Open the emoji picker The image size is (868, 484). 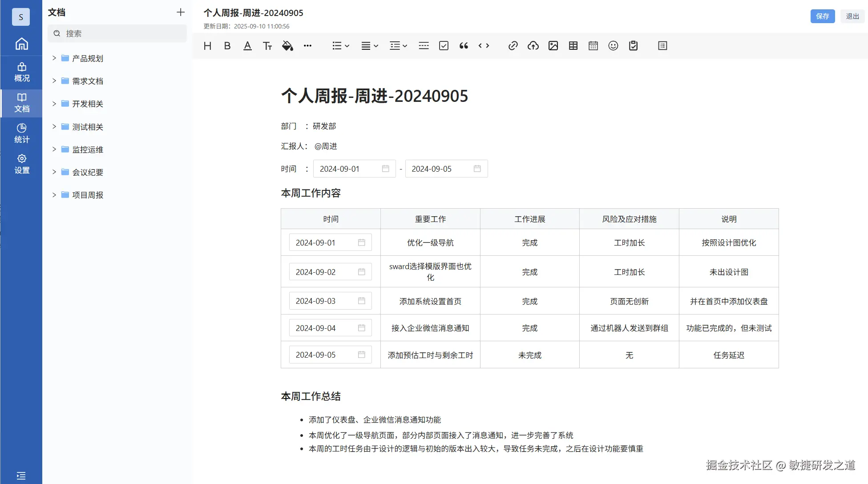(613, 46)
